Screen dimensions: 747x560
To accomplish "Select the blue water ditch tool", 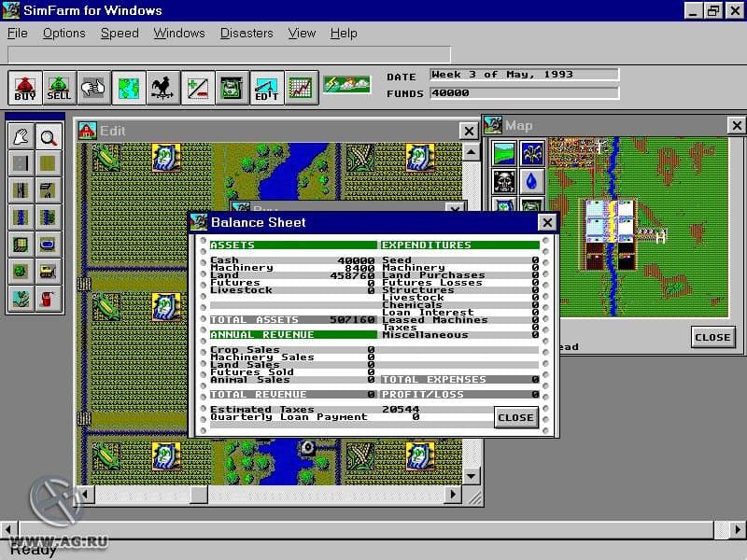I will pyautogui.click(x=21, y=217).
